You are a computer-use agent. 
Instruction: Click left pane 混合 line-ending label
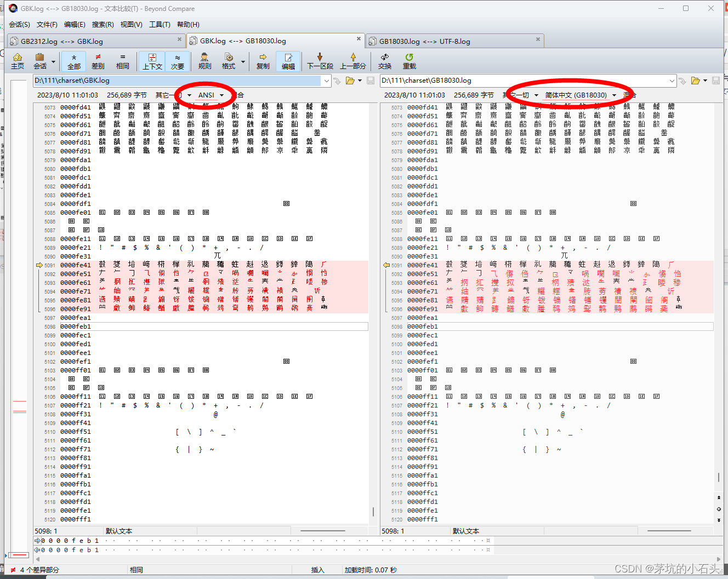(x=237, y=95)
